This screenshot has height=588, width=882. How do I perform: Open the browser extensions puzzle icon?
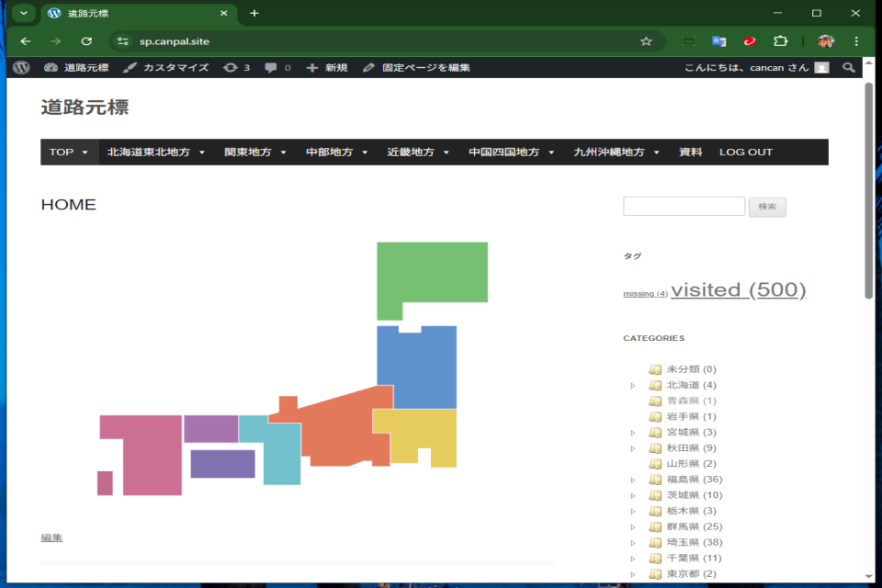[x=781, y=41]
